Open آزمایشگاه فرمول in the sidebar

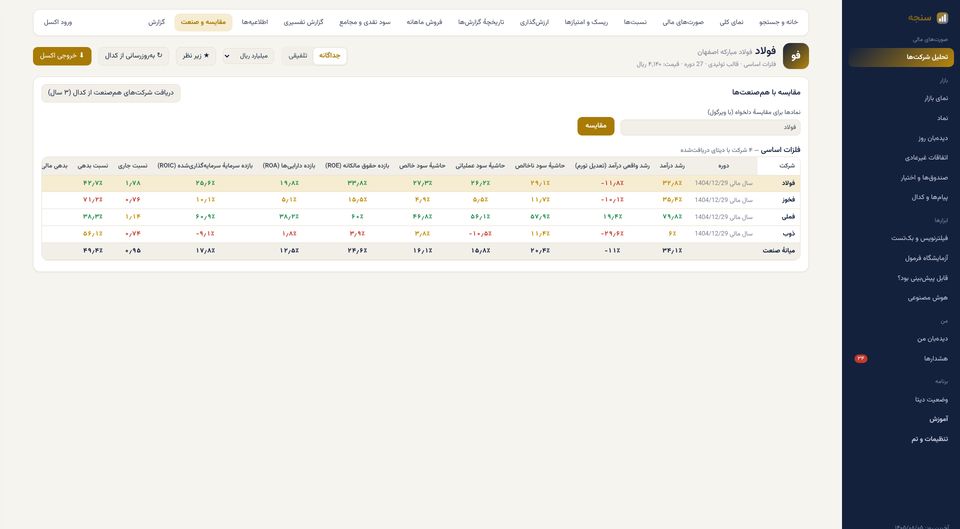click(901, 258)
